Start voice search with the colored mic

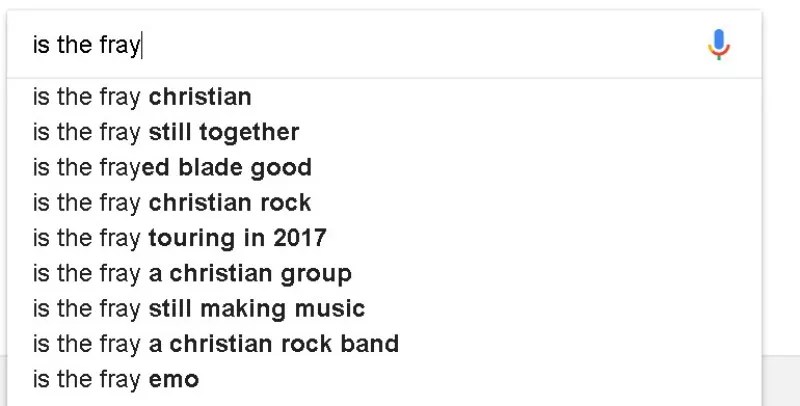tap(719, 45)
